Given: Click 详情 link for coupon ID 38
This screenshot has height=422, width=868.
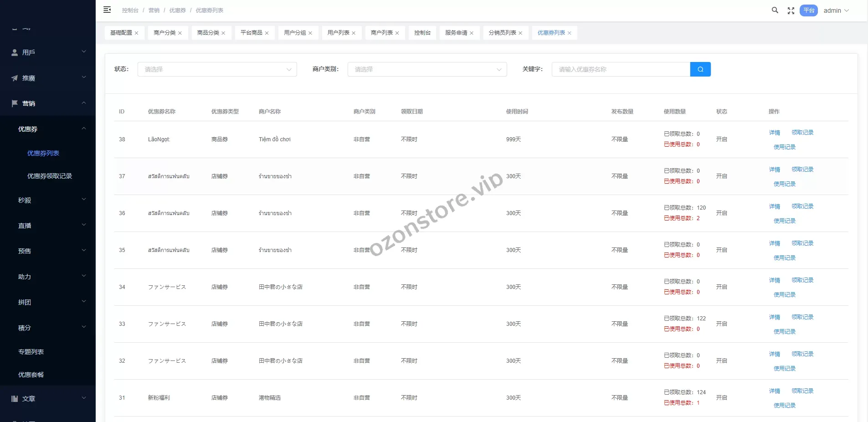Looking at the screenshot, I should point(775,133).
